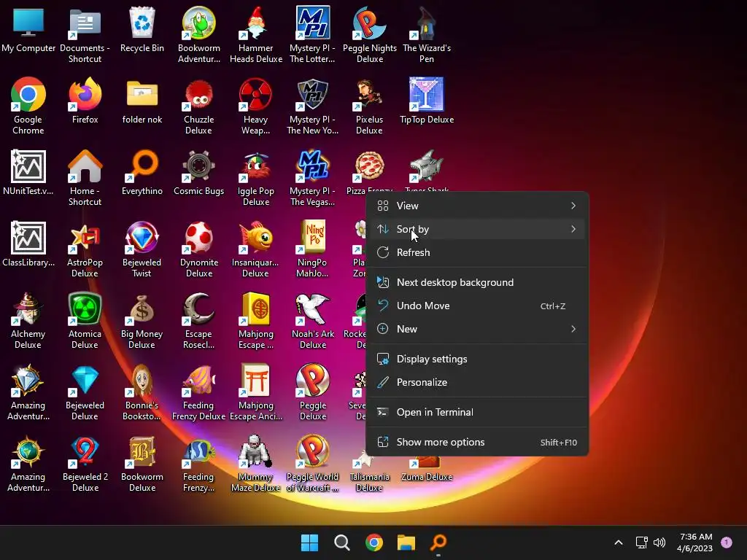
Task: Select Bonnie's Bookstore icon
Action: 142,392
